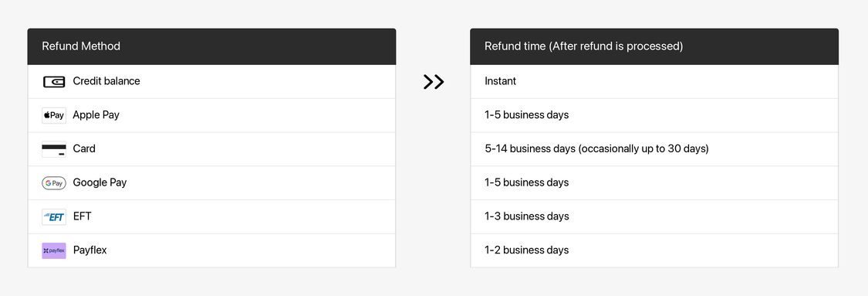The height and width of the screenshot is (296, 868).
Task: Click the 1-3 business days refund time
Action: pos(526,216)
